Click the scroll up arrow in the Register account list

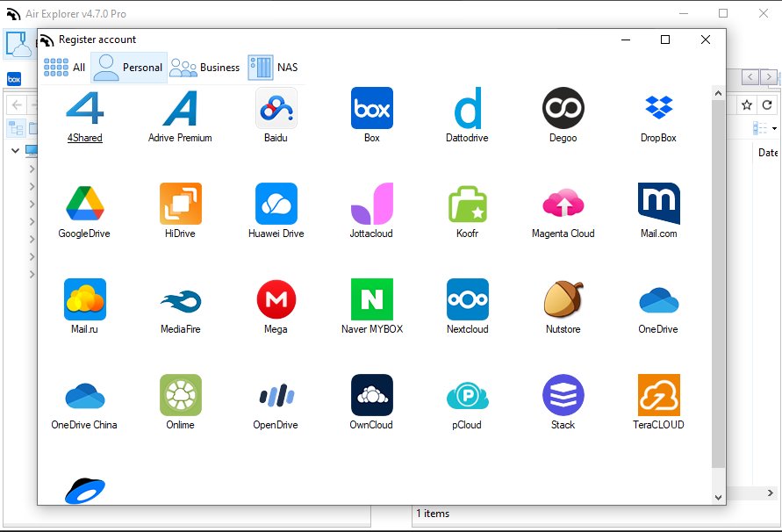pyautogui.click(x=718, y=93)
